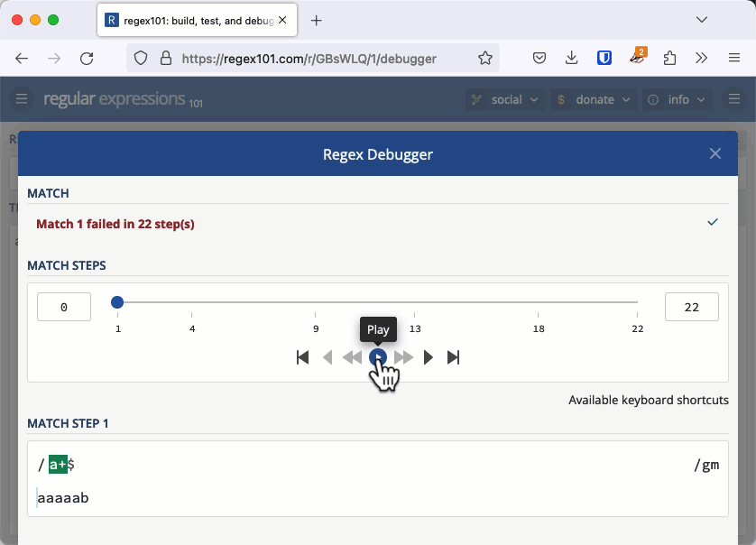
Task: Click the green match success checkmark
Action: [713, 222]
